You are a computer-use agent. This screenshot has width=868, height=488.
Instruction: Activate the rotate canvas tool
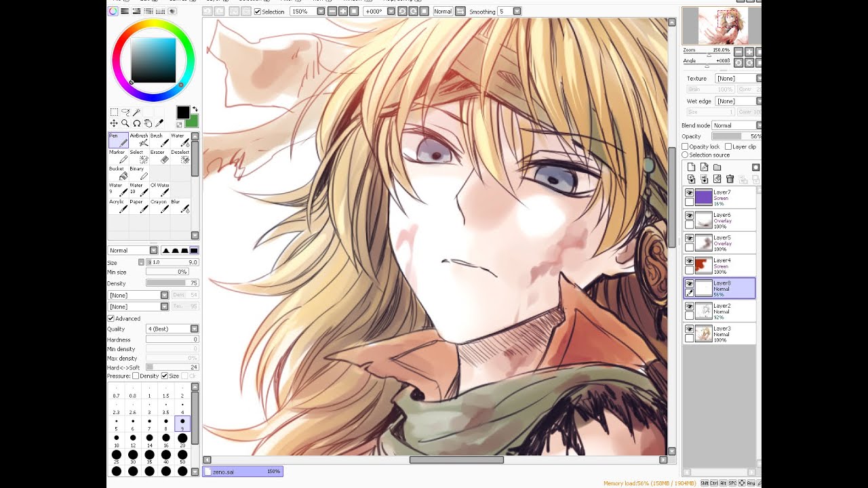[136, 123]
